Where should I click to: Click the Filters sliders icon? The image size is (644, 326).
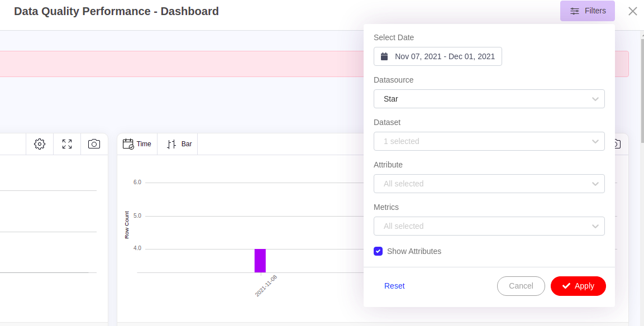pos(574,11)
